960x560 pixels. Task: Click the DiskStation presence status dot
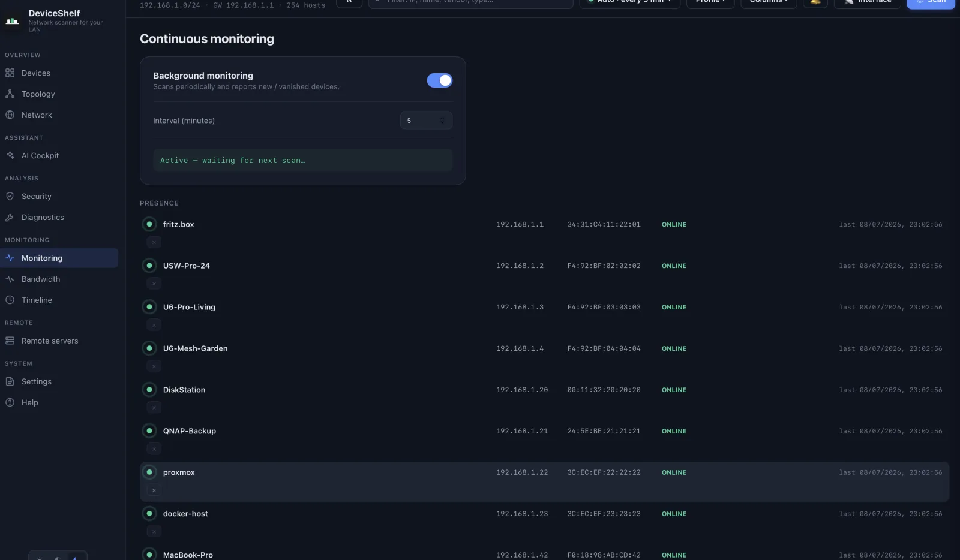(149, 390)
